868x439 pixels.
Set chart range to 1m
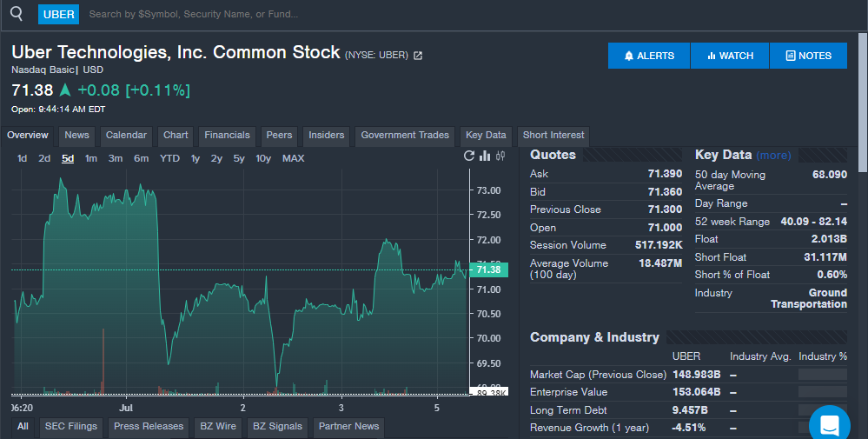click(x=90, y=158)
